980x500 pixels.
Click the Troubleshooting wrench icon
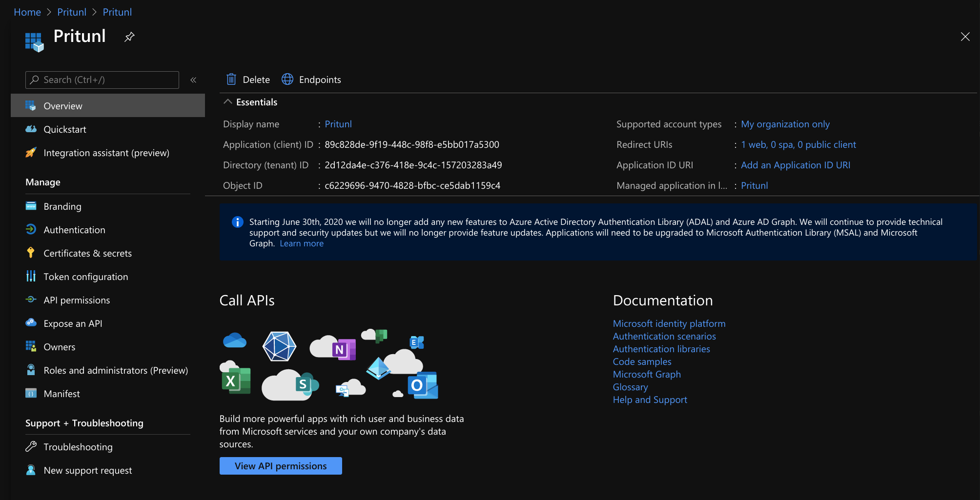[31, 446]
